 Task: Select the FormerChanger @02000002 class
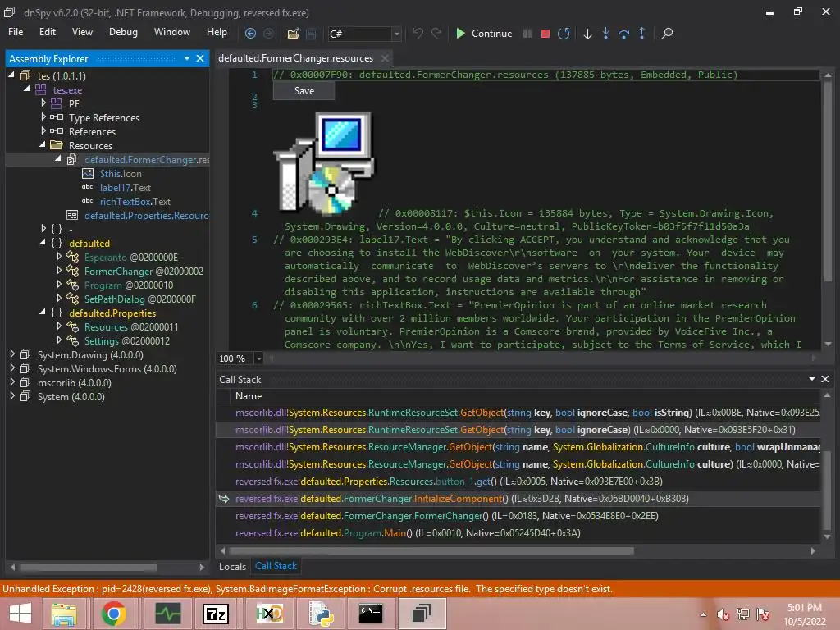click(x=144, y=271)
